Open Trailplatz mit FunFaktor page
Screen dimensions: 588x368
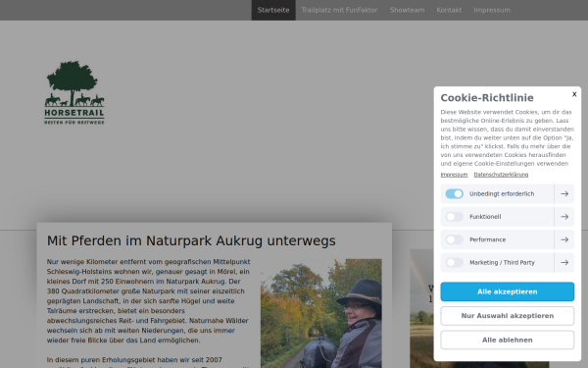pos(339,10)
